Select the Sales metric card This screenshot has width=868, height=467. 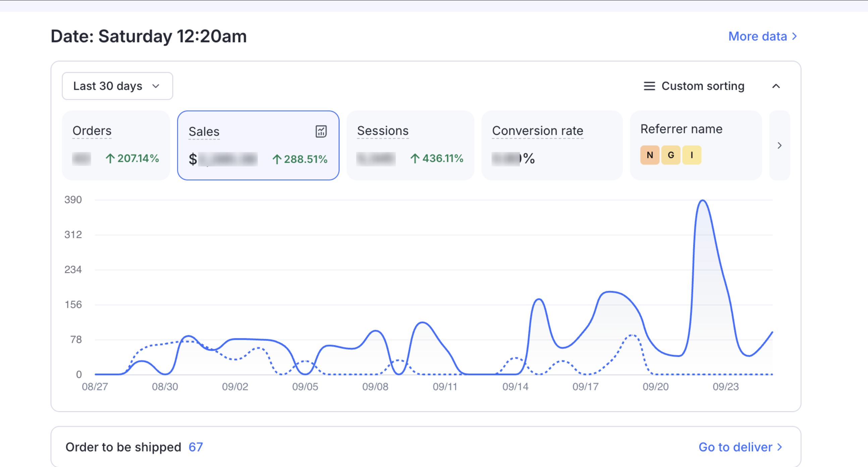[x=258, y=145]
